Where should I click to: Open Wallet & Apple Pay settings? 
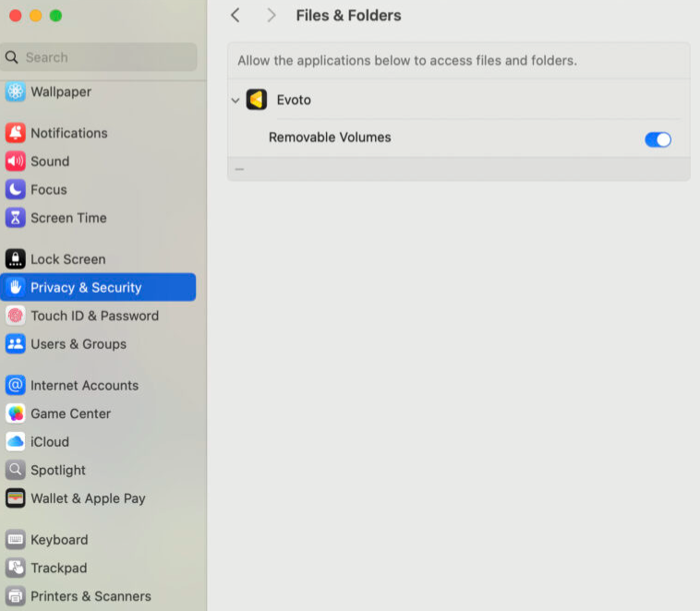pyautogui.click(x=88, y=498)
